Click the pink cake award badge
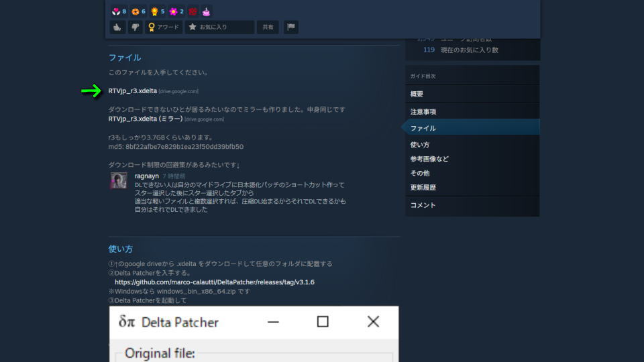 tap(207, 11)
